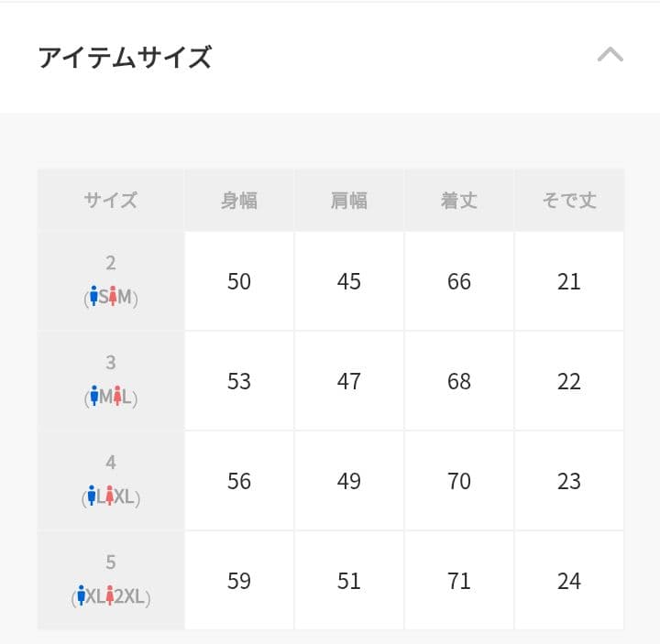Click the red female icon in size 2 row
Viewport: 660px width, 644px height.
[113, 296]
